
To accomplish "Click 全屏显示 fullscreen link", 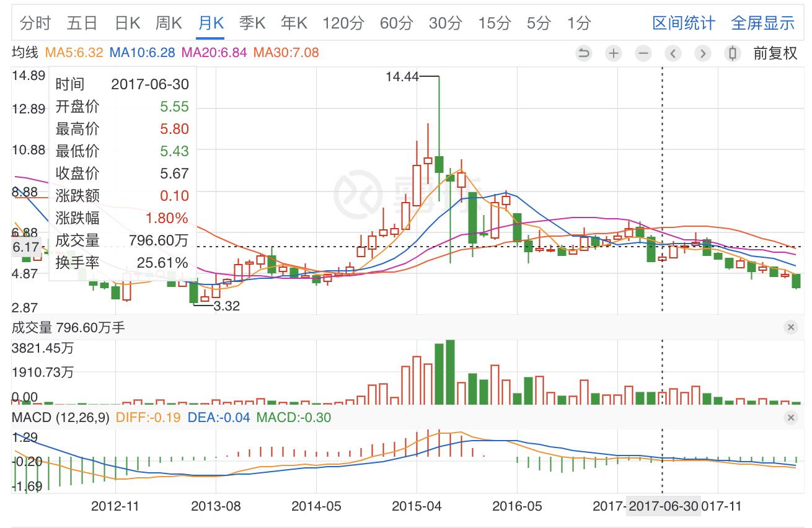I will pyautogui.click(x=762, y=24).
